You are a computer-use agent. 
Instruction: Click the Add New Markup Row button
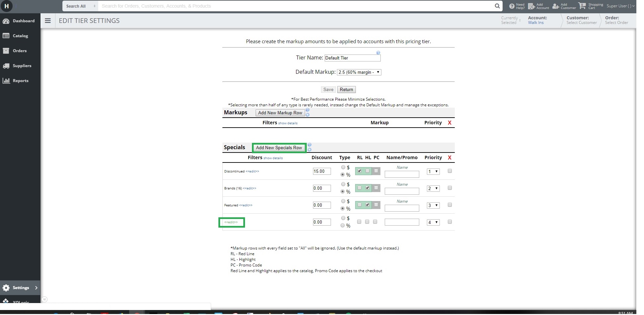[x=280, y=113]
